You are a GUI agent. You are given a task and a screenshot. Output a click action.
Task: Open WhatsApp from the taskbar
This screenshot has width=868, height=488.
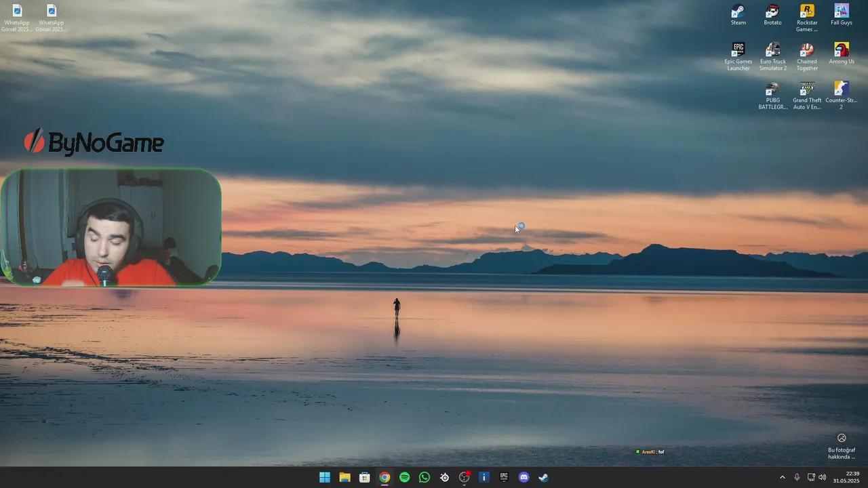[425, 477]
